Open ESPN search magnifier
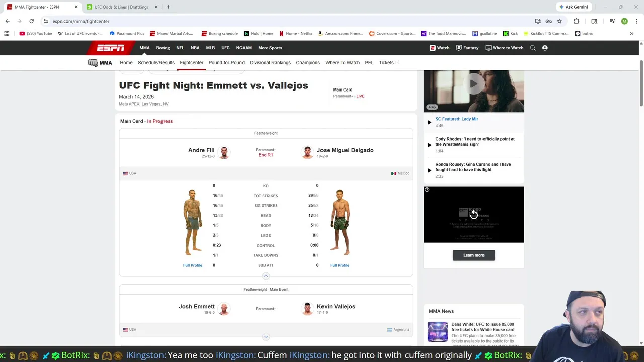Screen dimensions: 644x362 [533, 48]
